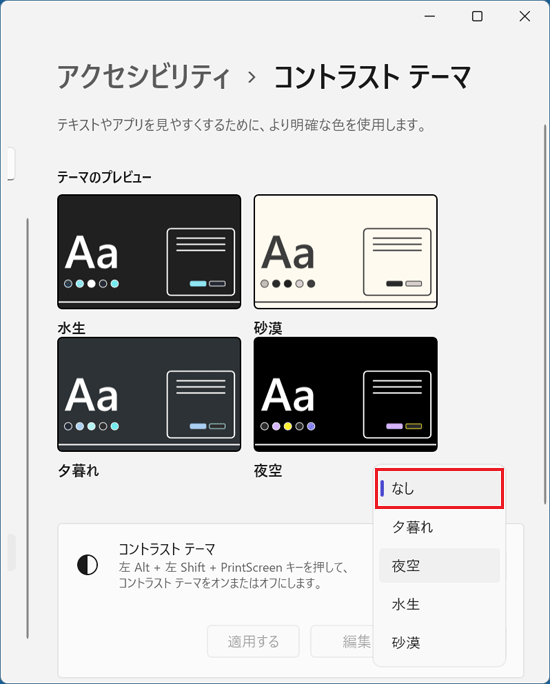
Task: Close the settings window
Action: click(525, 16)
